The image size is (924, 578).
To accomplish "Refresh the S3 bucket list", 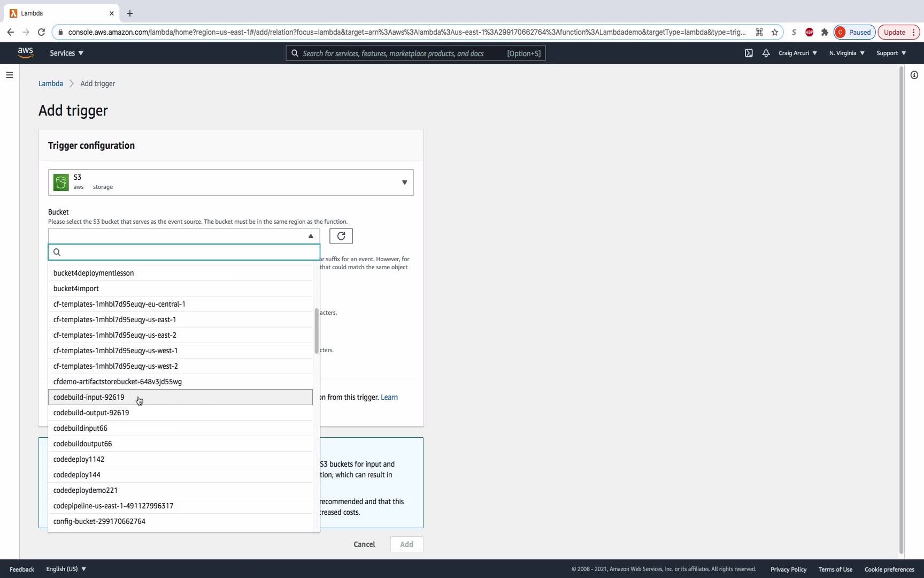I will pyautogui.click(x=341, y=236).
